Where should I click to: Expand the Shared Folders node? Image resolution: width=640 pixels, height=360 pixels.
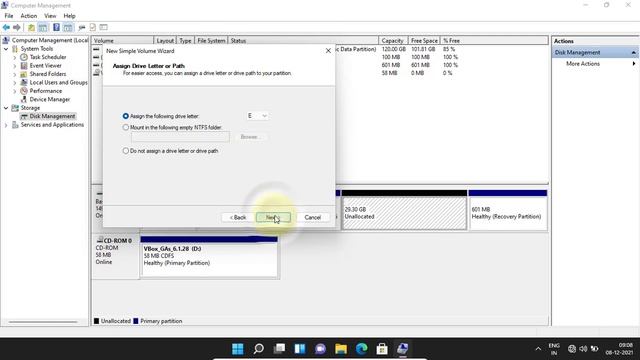15,74
